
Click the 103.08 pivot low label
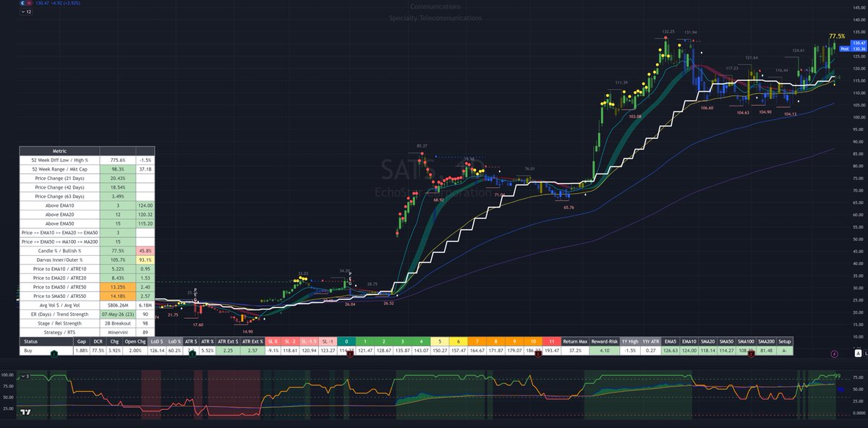[635, 116]
